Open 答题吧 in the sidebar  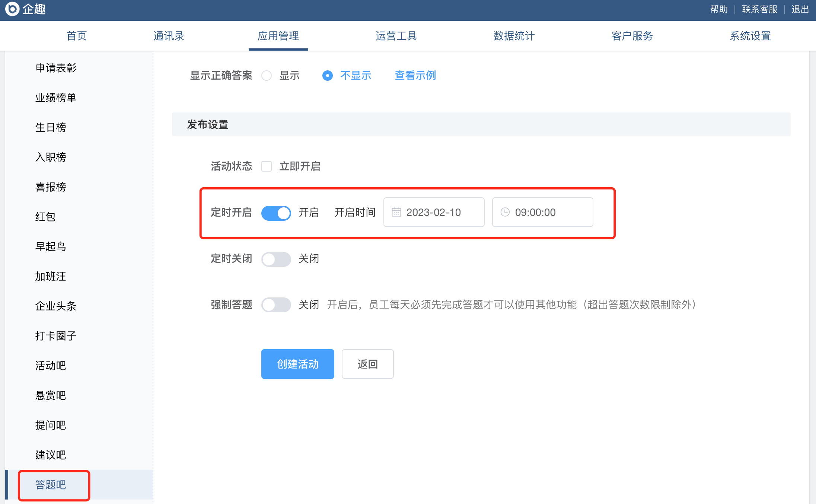tap(51, 485)
